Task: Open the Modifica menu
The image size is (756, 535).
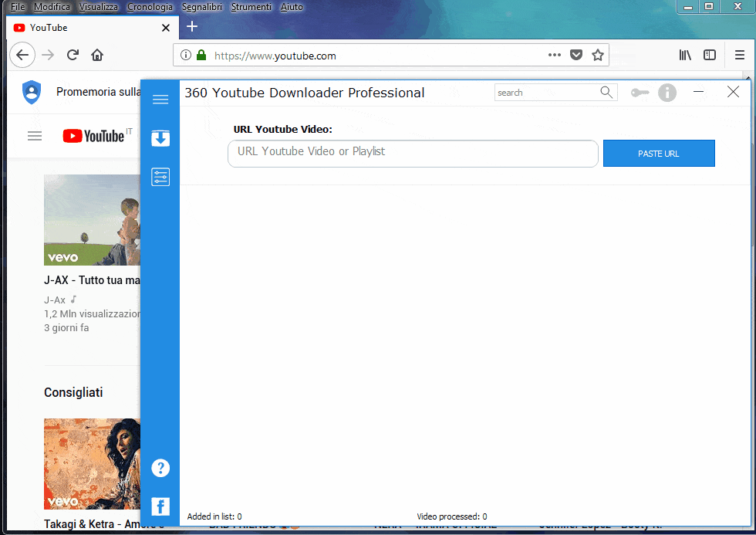Action: 52,7
